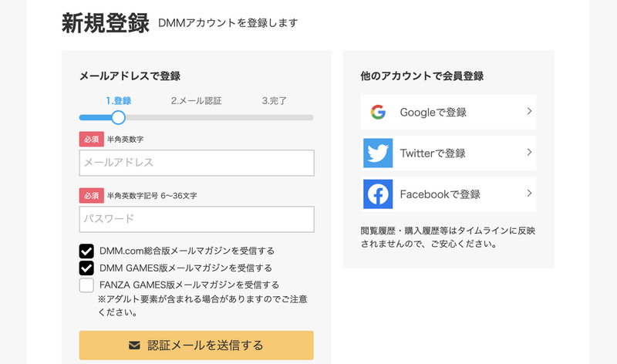
Task: Click the Facebookで登録 text link
Action: [x=440, y=194]
